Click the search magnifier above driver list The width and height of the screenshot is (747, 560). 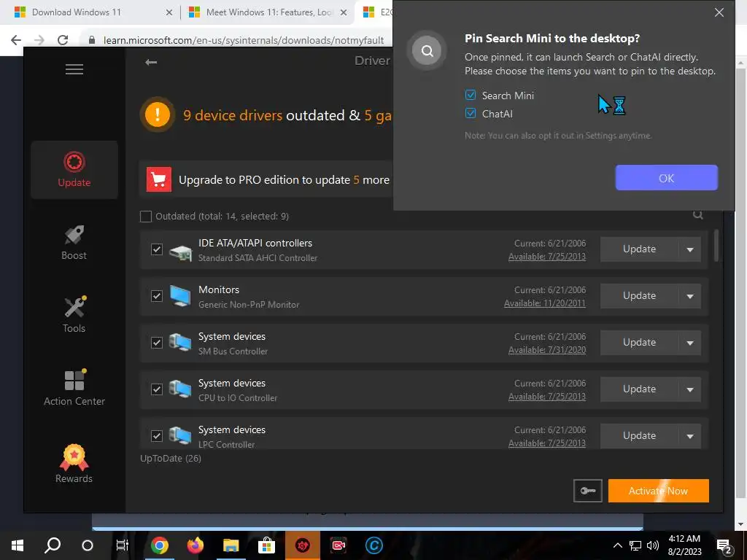point(697,215)
